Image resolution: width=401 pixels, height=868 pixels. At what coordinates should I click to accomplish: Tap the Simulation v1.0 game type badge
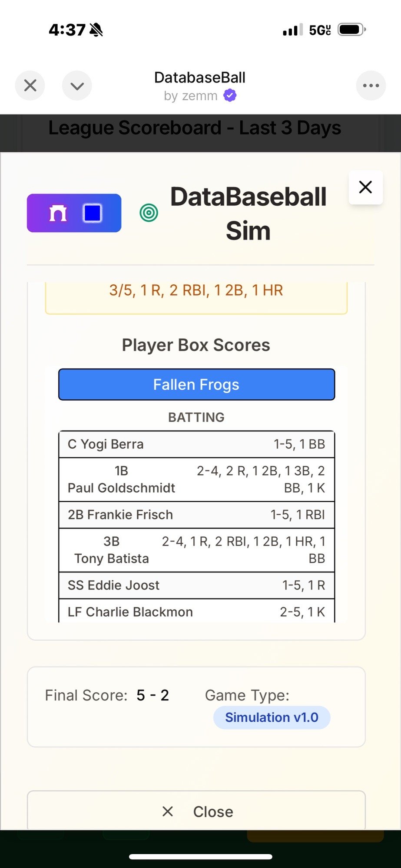(x=272, y=717)
